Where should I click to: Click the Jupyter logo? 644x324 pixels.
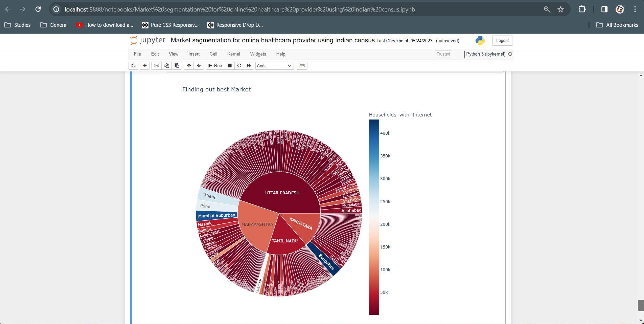point(148,40)
